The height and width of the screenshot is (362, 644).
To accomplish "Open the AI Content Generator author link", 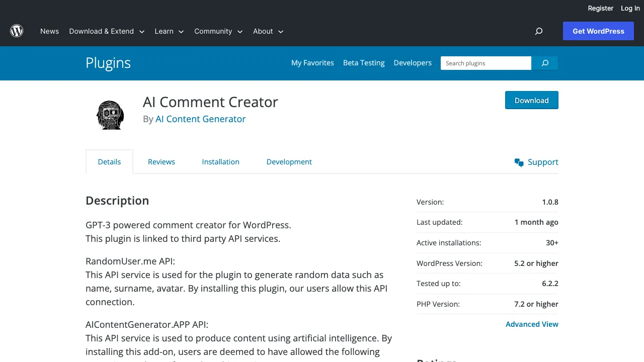I will [200, 119].
